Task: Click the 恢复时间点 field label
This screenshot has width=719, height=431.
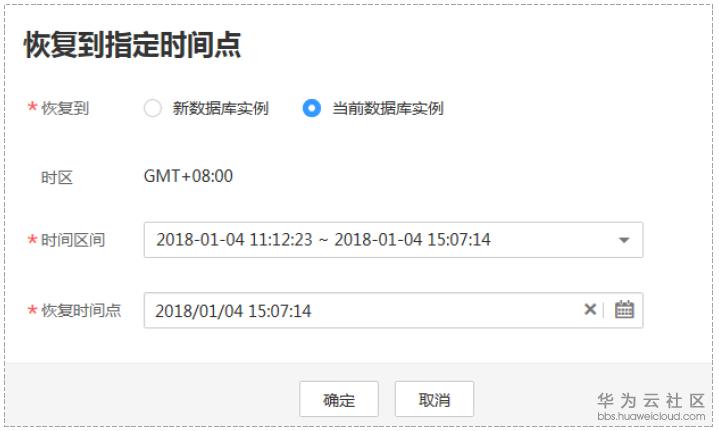Action: coord(81,310)
